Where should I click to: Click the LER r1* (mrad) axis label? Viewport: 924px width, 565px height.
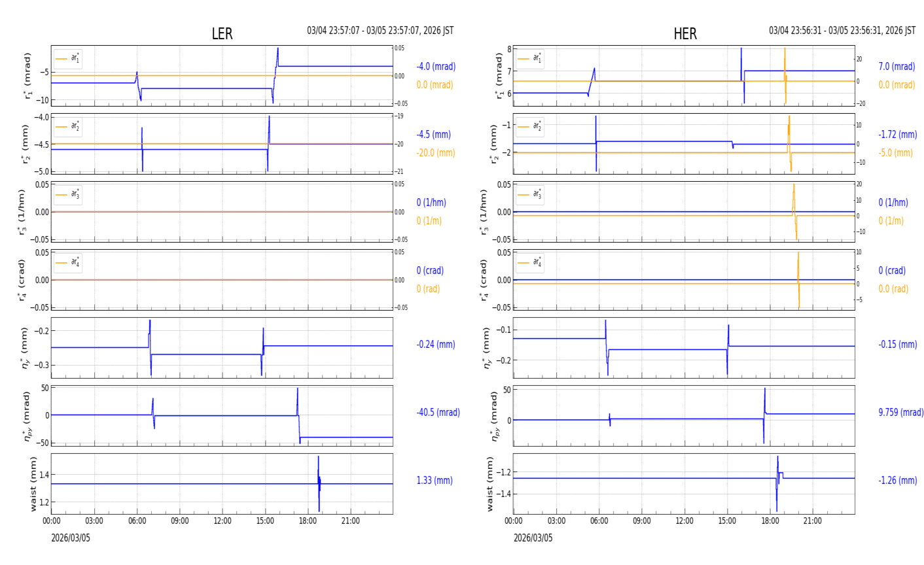(x=27, y=76)
